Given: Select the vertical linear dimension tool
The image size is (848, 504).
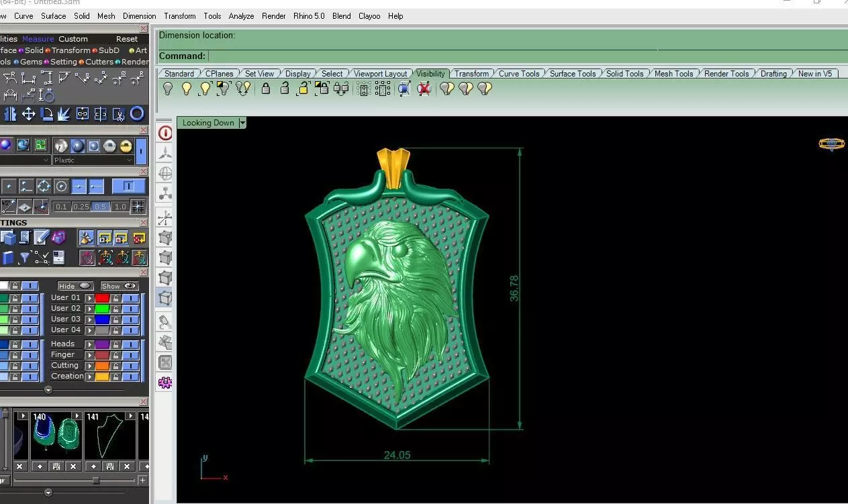Looking at the screenshot, I should (46, 78).
